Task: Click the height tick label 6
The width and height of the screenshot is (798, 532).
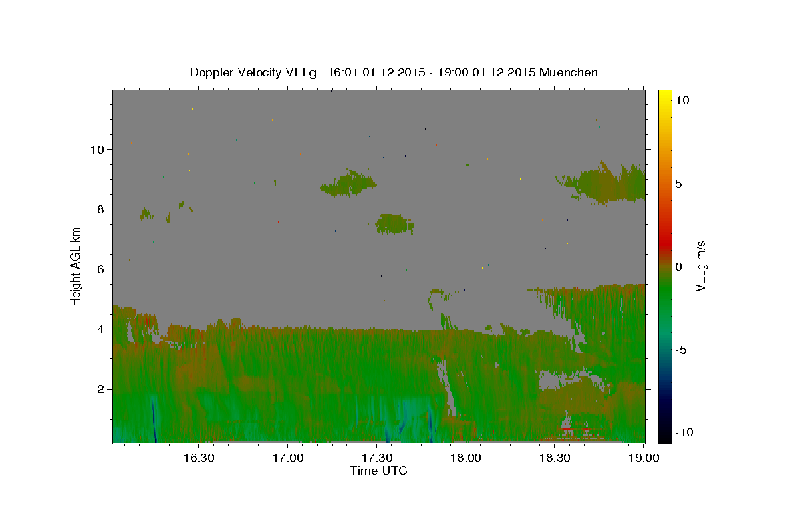Action: click(x=101, y=269)
